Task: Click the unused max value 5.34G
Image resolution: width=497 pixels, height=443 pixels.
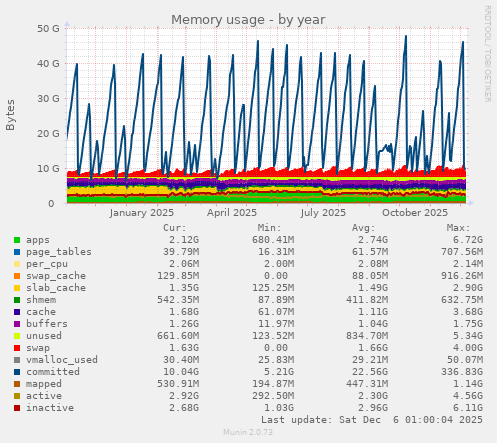Action: [468, 336]
